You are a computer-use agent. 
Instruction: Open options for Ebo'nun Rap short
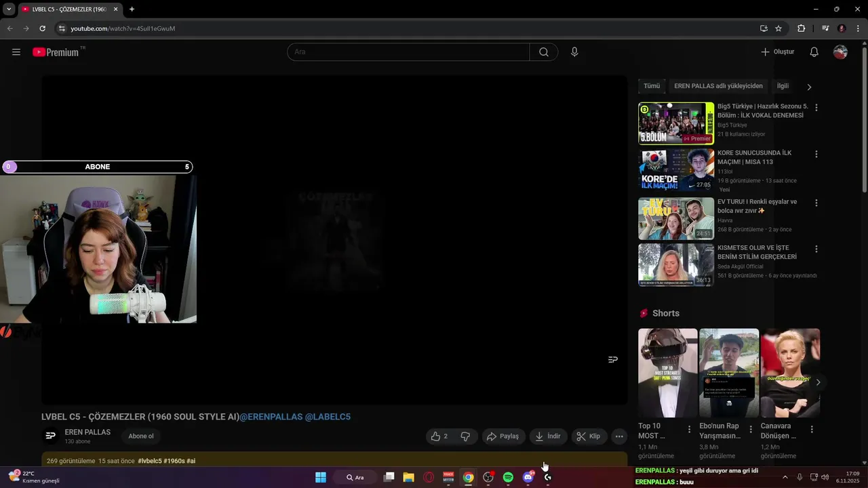[751, 429]
